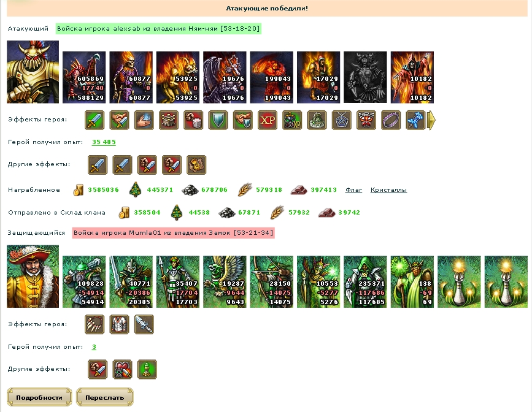Click the Переслать button
Screen dimensions: 532x412
105,397
